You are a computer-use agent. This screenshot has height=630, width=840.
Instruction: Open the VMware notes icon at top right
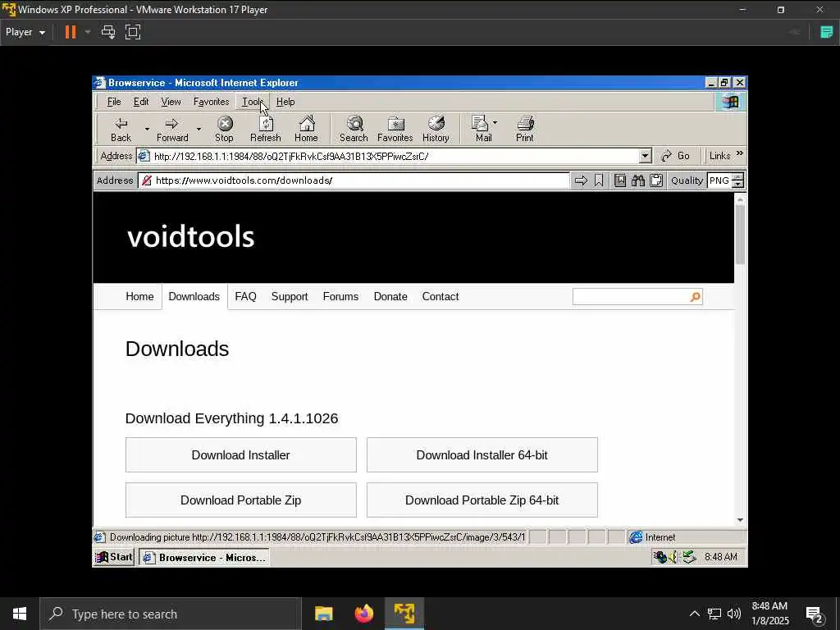[x=827, y=32]
